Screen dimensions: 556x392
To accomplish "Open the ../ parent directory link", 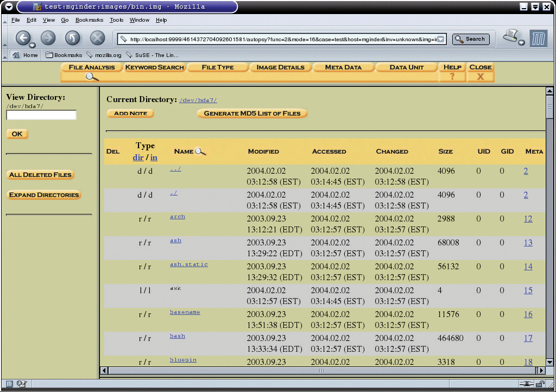I will coord(175,169).
